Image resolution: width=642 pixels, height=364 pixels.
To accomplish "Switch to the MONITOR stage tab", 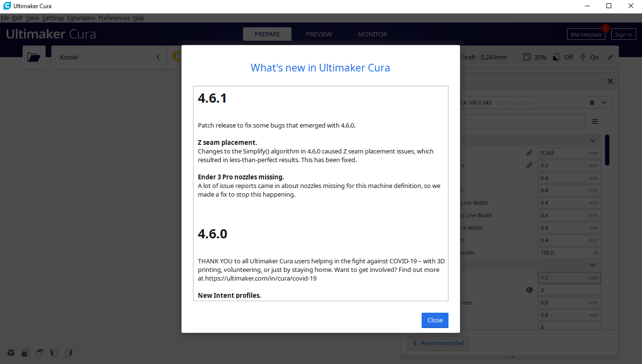I will pyautogui.click(x=372, y=34).
